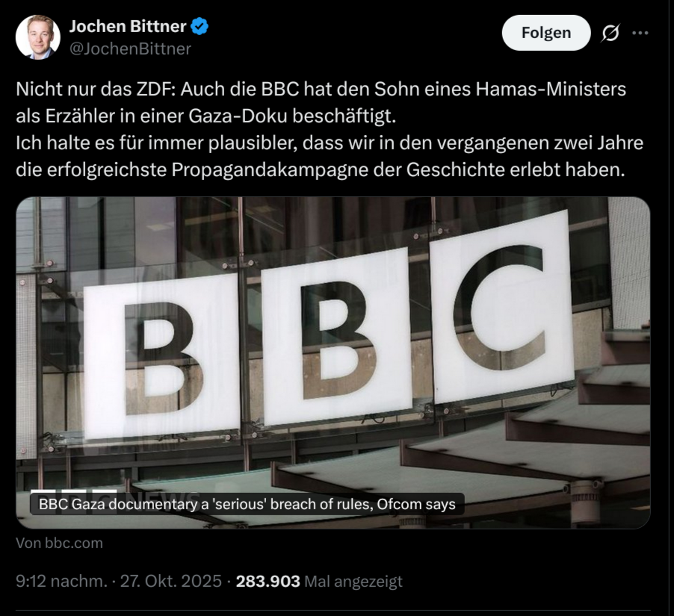
Task: Click the Grok icon beside Folgen
Action: (x=610, y=33)
